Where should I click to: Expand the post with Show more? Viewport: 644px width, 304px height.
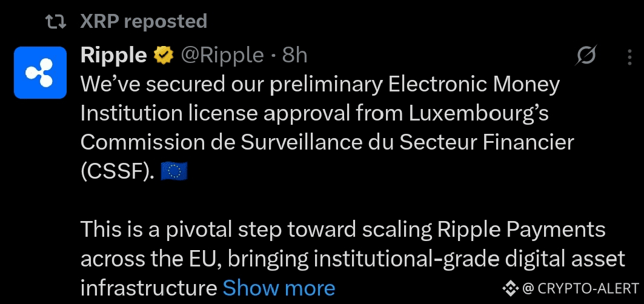279,288
